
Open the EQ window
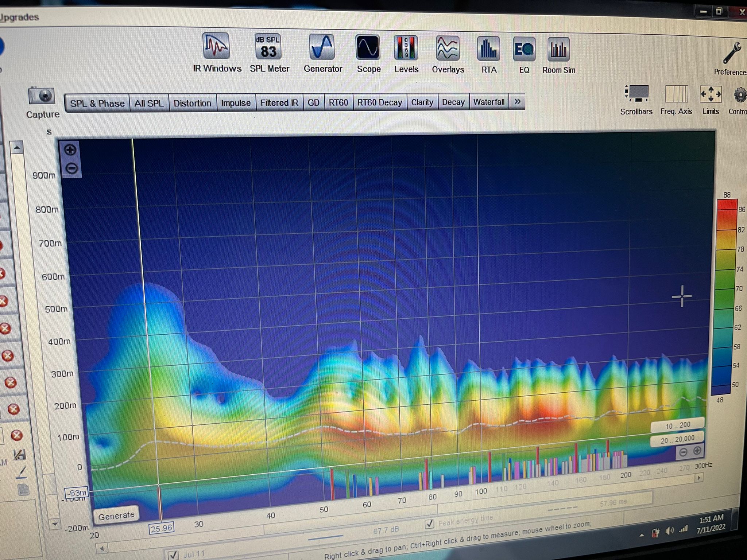[524, 50]
